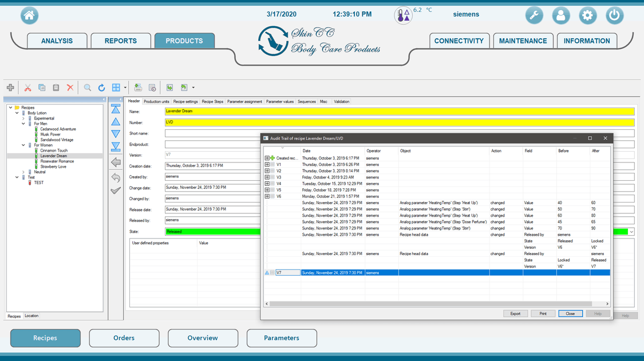The width and height of the screenshot is (644, 361).
Task: Click the clipboard paste toolbar icon
Action: [x=56, y=88]
